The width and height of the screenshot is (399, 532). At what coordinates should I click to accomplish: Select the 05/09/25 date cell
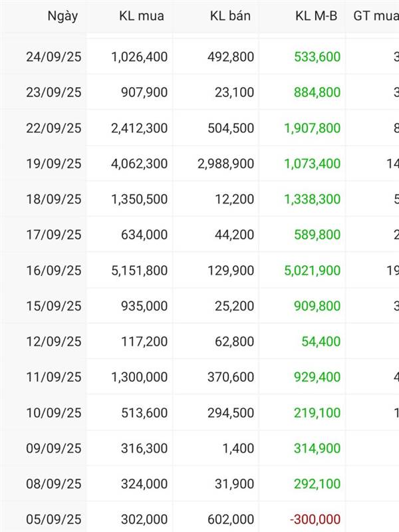point(54,519)
